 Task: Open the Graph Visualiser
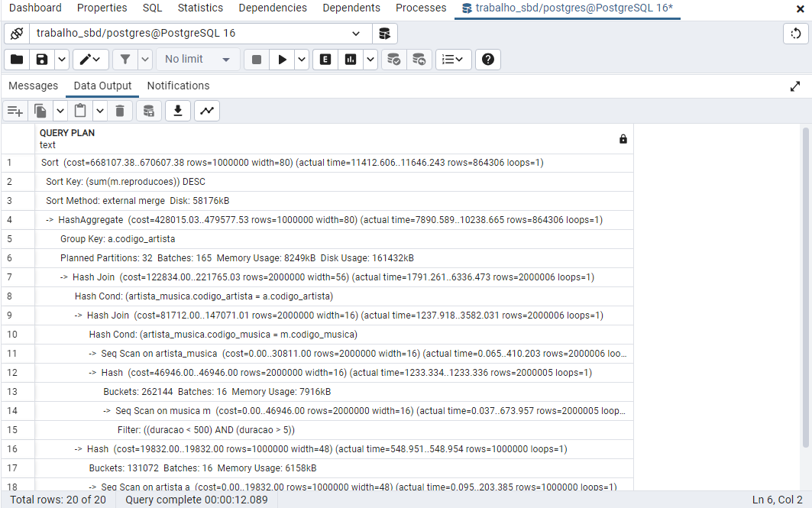[207, 111]
